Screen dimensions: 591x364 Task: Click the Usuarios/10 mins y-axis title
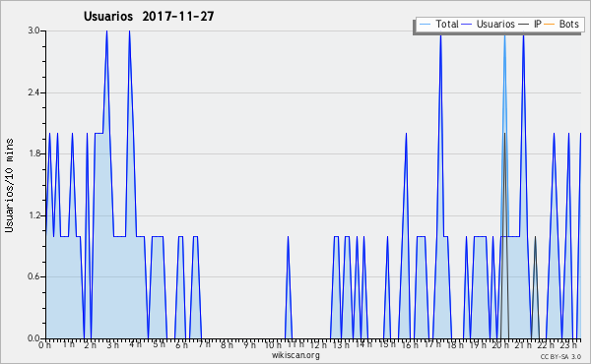[x=9, y=185]
